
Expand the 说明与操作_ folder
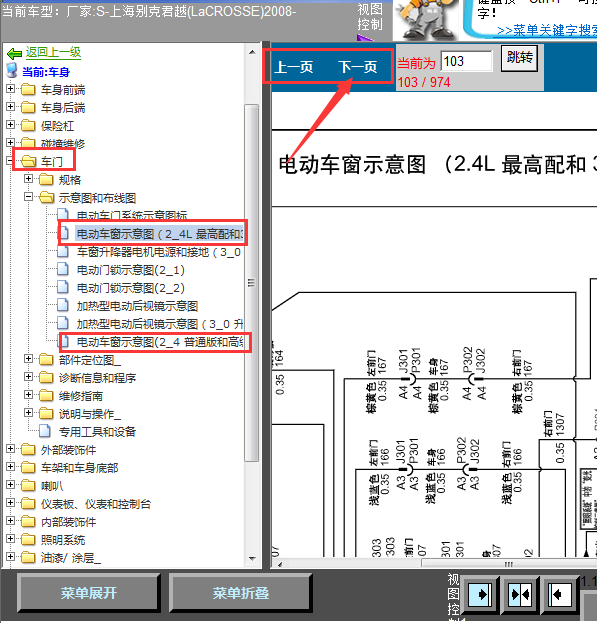(28, 412)
